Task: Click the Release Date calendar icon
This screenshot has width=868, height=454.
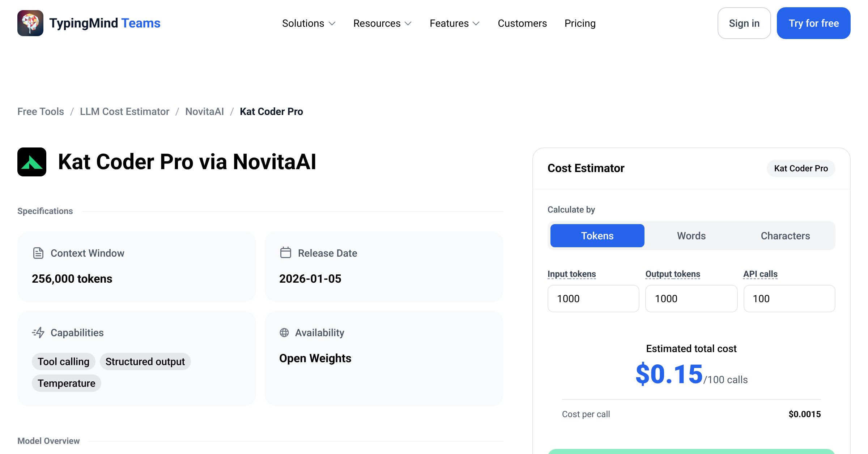Action: click(x=285, y=252)
